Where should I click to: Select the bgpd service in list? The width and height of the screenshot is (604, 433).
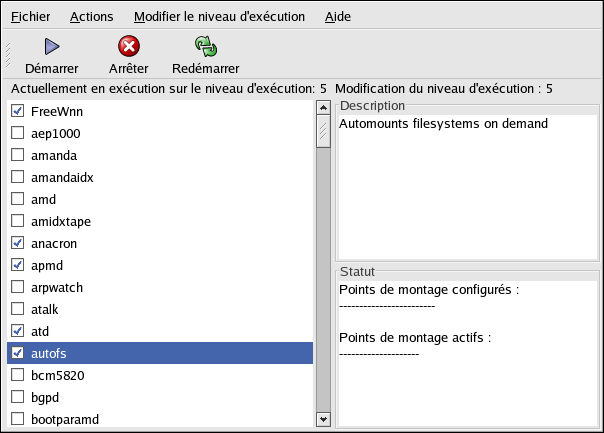click(x=160, y=397)
